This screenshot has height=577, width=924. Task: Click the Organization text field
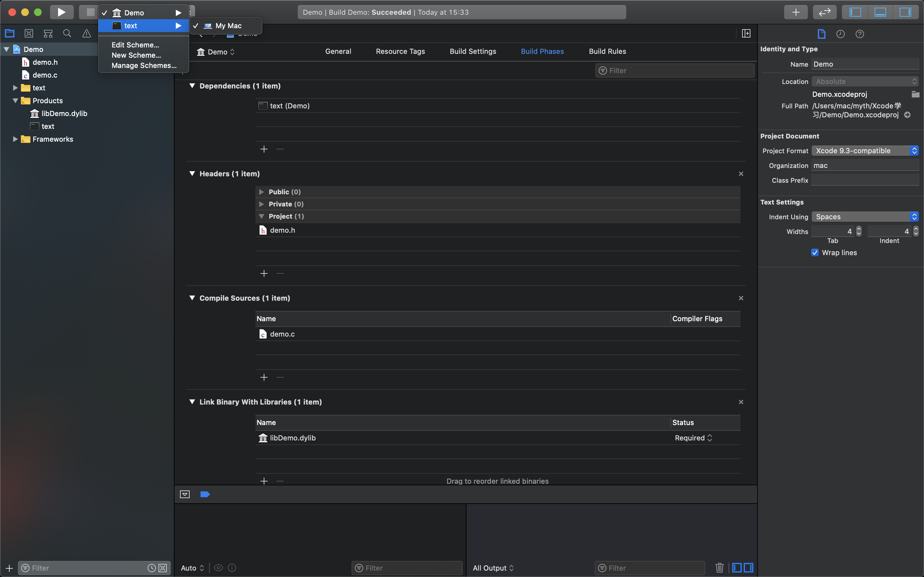point(864,166)
